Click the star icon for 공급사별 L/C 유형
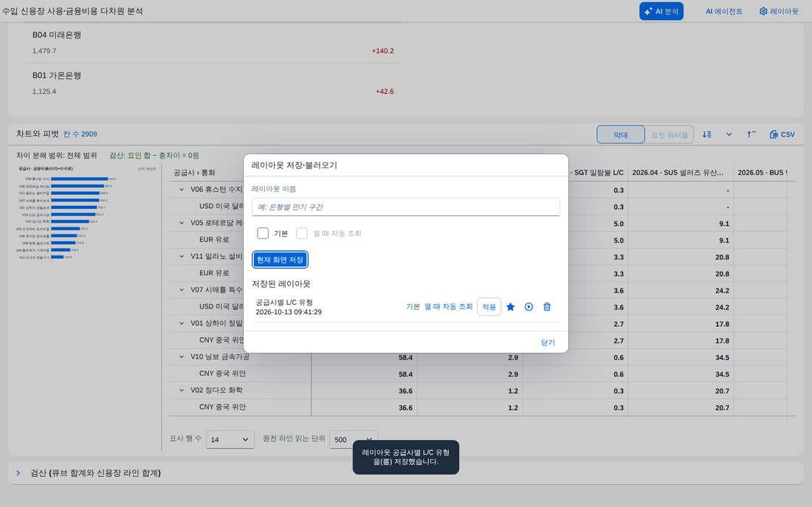This screenshot has width=812, height=507. coord(511,307)
